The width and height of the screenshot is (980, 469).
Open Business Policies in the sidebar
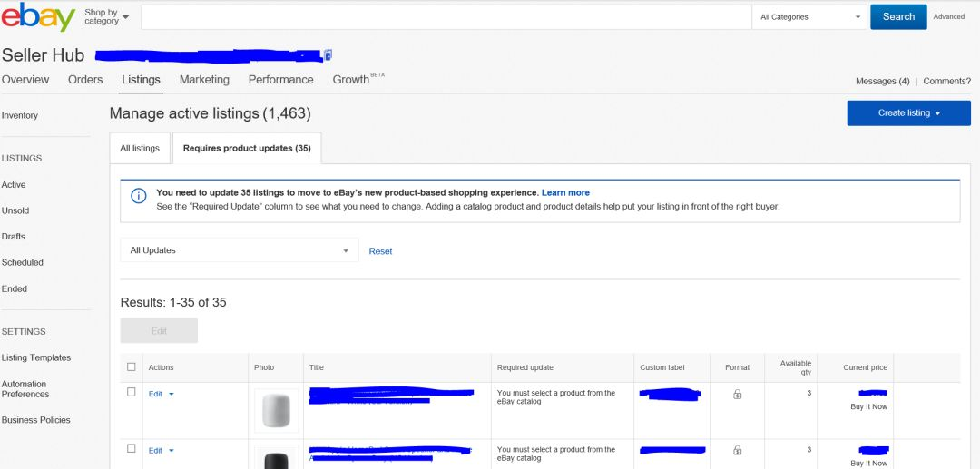(35, 420)
